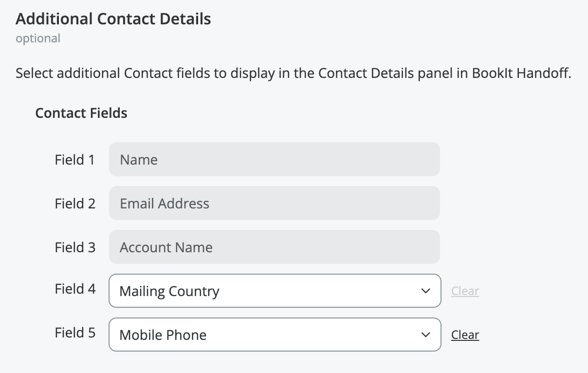Click the Contact Fields section heading
Viewport: 588px width, 373px height.
[81, 113]
